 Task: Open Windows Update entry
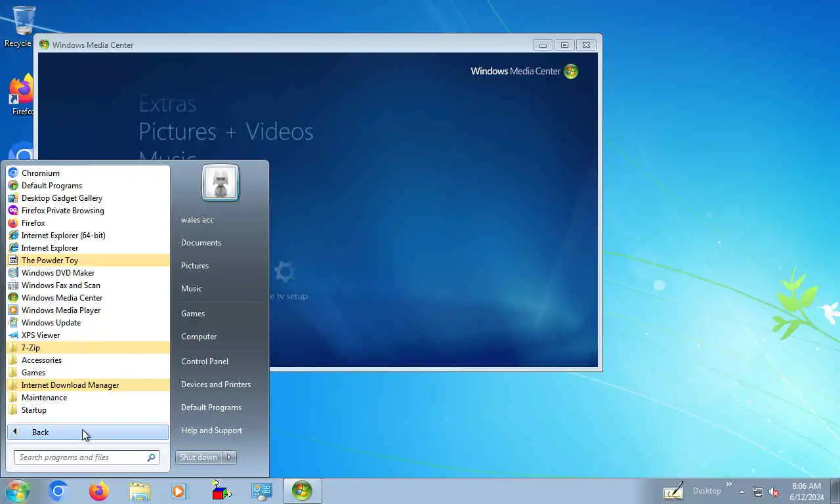(88, 323)
